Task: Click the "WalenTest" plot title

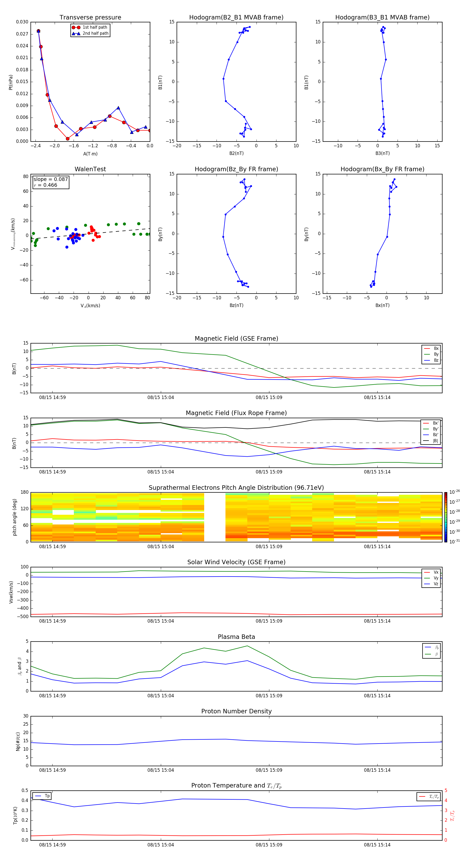Action: pos(90,169)
